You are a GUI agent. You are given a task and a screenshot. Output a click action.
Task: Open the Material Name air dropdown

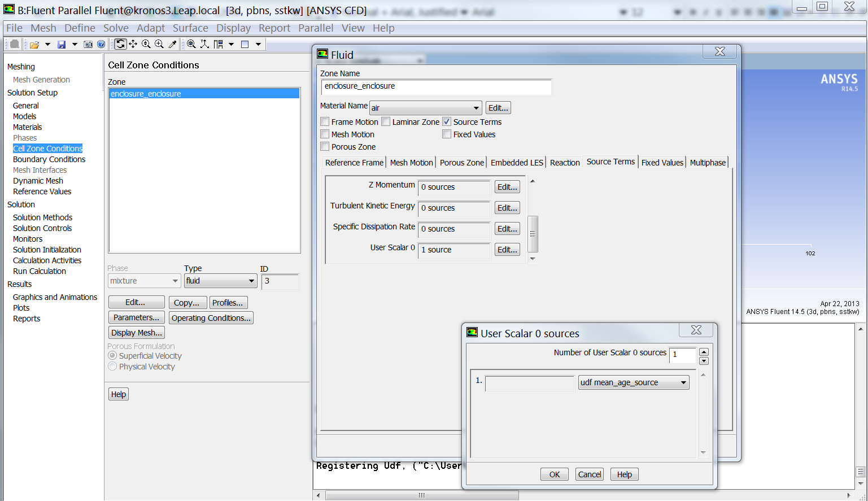[x=426, y=108]
